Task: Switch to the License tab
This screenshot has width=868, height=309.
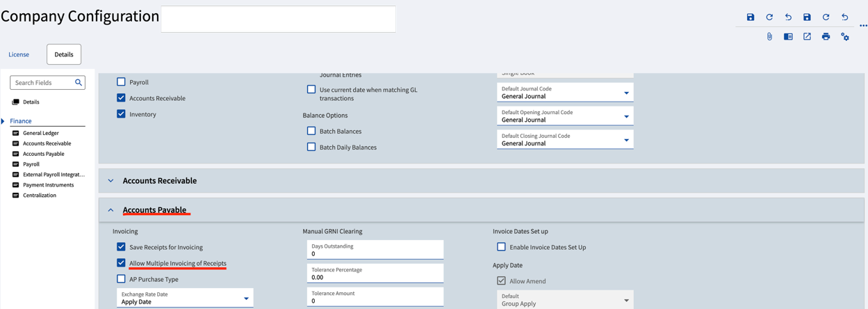Action: [x=19, y=54]
